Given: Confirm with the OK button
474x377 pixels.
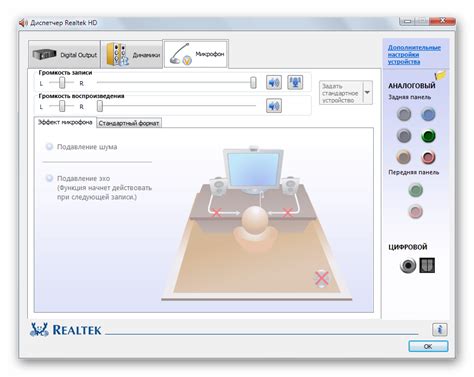Looking at the screenshot, I should point(428,346).
